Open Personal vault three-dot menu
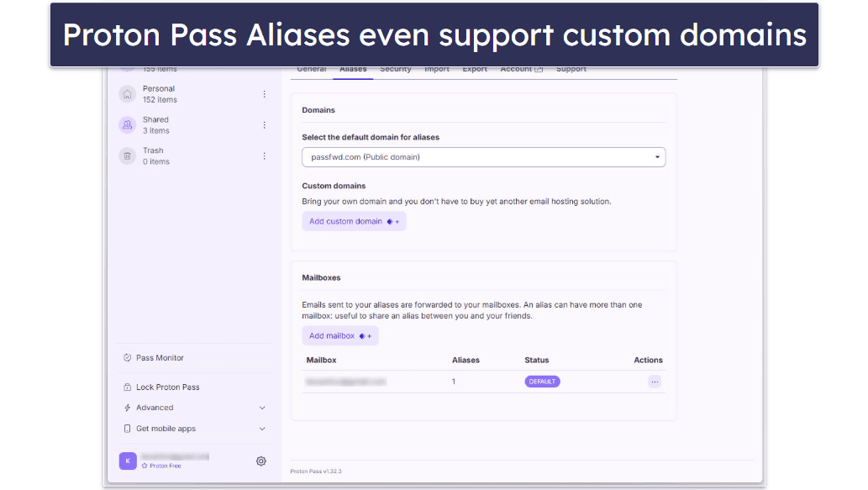Viewport: 868px width, 490px height. tap(264, 94)
